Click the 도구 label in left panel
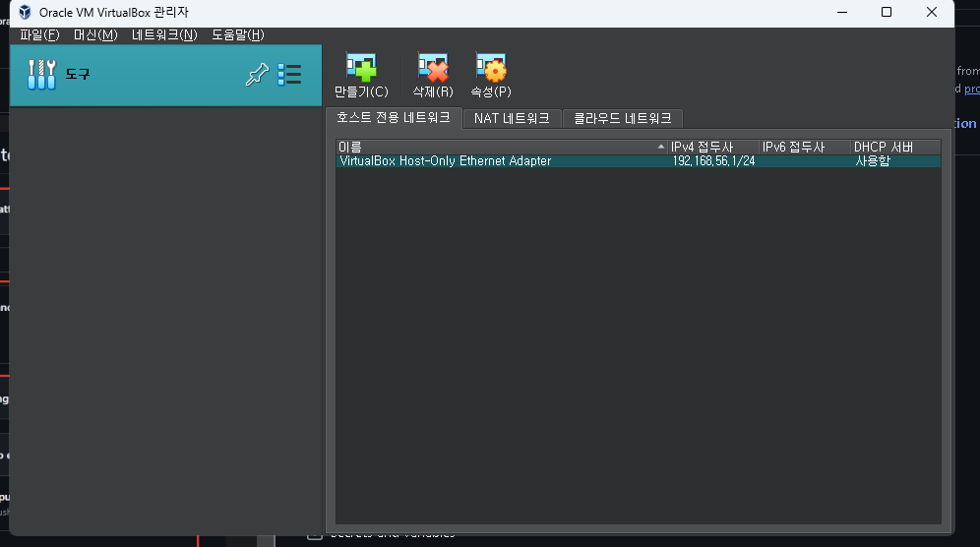Screen dimensions: 980x547 point(78,75)
